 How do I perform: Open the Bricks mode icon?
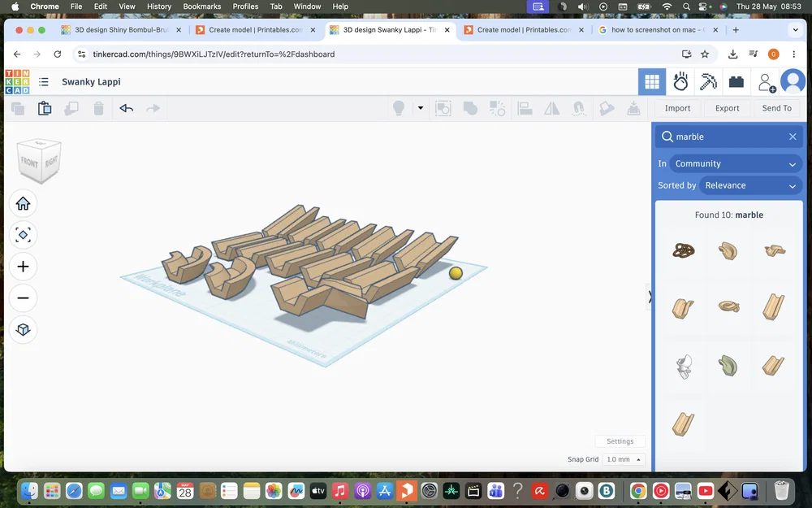tap(736, 82)
